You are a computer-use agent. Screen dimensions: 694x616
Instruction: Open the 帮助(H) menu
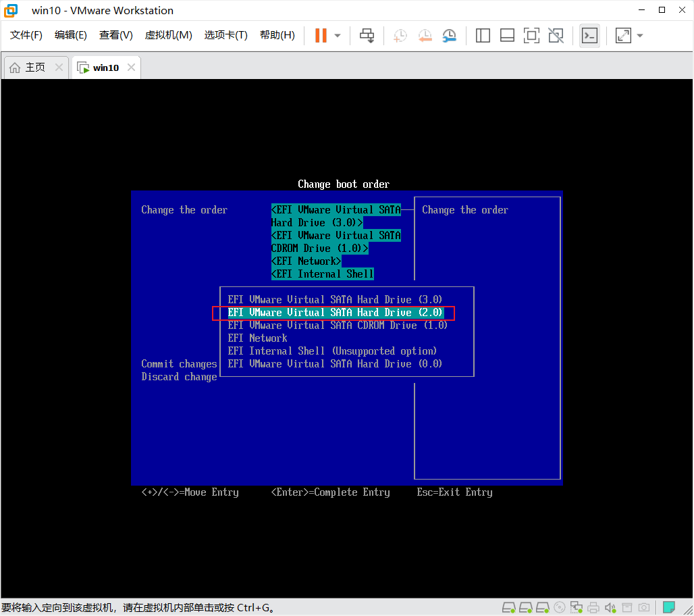pos(277,35)
